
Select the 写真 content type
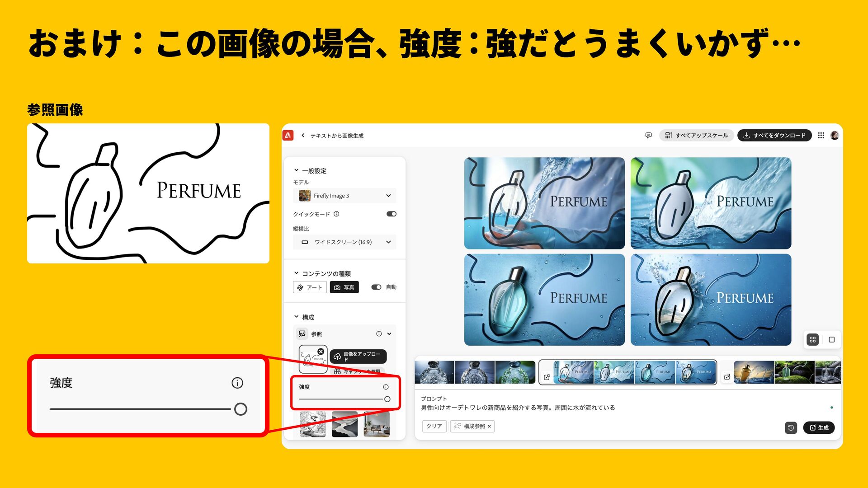344,287
